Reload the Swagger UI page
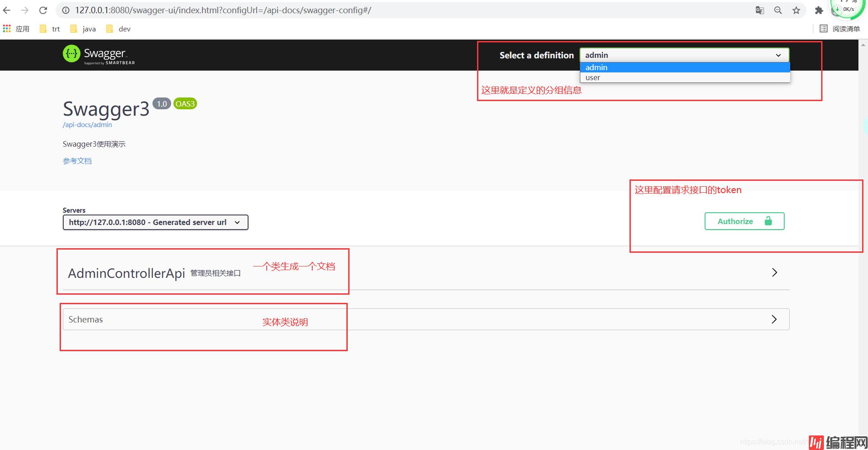The height and width of the screenshot is (450, 868). point(43,10)
